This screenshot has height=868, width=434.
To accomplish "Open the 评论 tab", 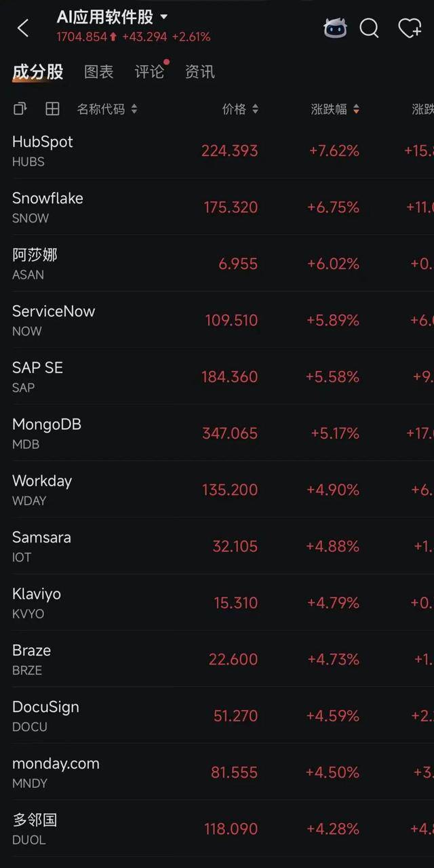I will [x=149, y=72].
